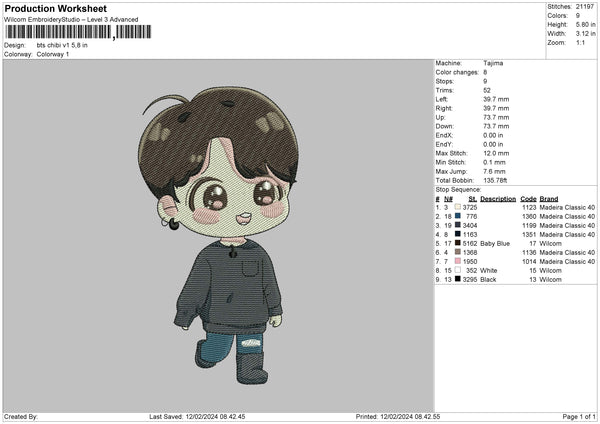Click the 'Code' column header
Screen dimensions: 600x424
tap(528, 199)
